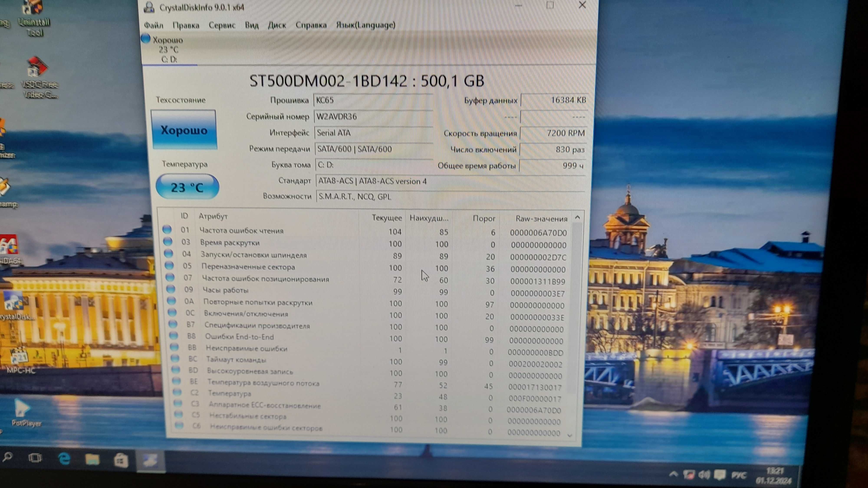Viewport: 868px width, 488px height.
Task: Expand the hidden tray icons chevron
Action: (673, 474)
